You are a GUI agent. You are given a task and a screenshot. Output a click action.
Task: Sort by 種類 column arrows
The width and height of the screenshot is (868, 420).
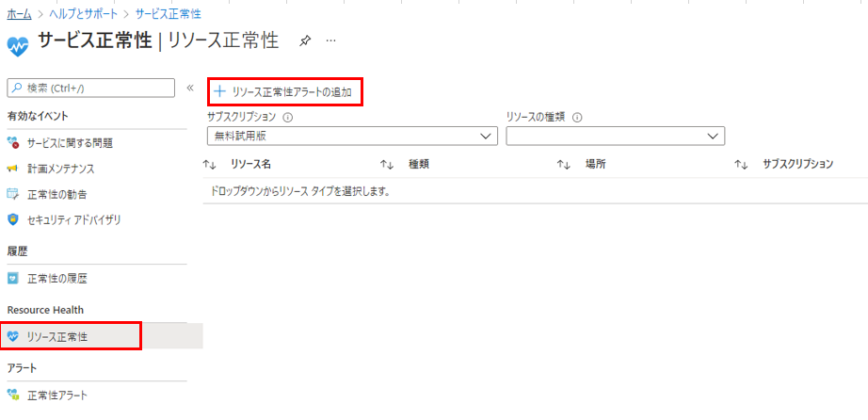386,165
